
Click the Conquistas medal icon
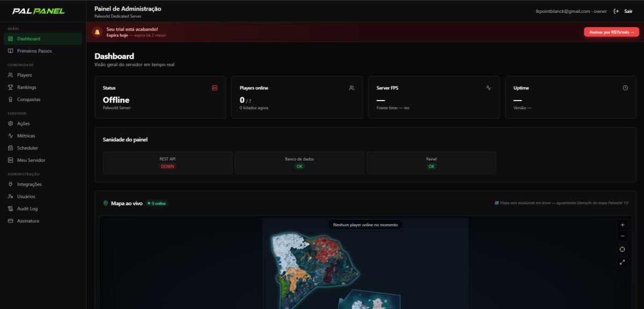pos(11,99)
